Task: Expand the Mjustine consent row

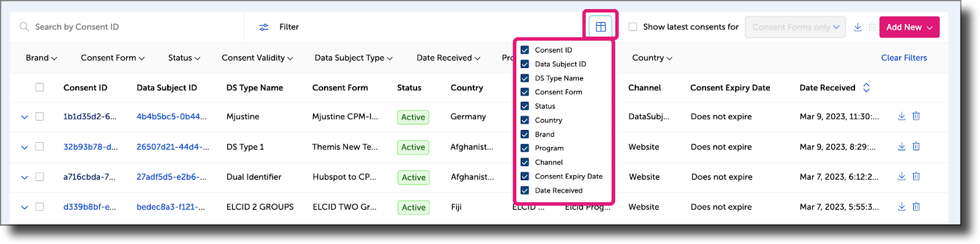Action: pos(24,116)
